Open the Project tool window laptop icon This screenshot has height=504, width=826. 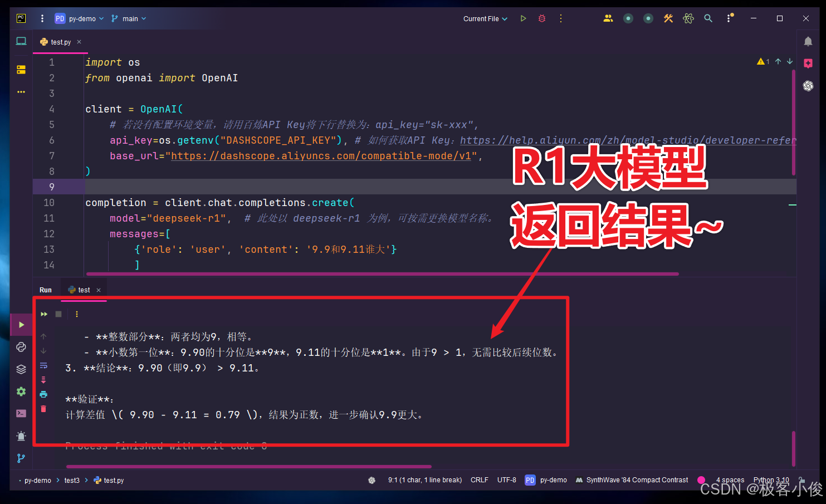point(21,41)
